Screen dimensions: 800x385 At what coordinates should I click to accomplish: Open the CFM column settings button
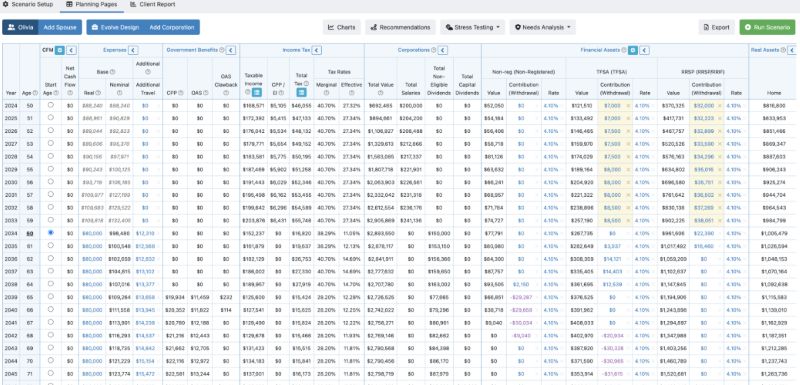(x=60, y=50)
